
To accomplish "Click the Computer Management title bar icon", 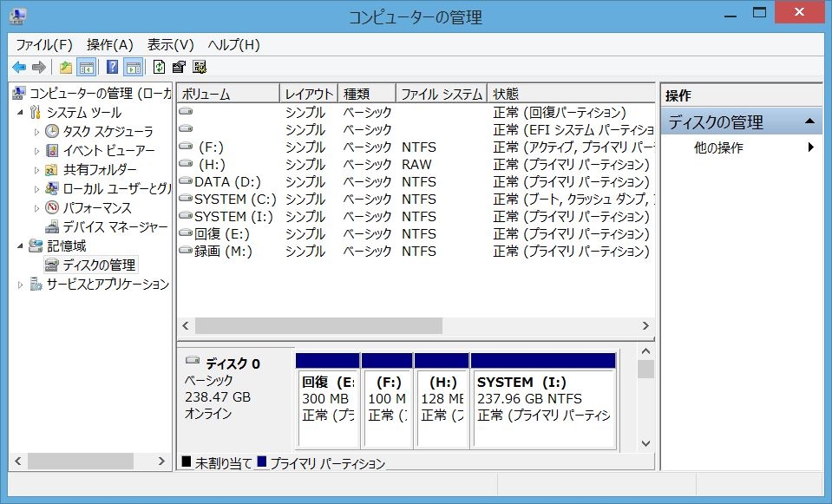I will coord(17,16).
